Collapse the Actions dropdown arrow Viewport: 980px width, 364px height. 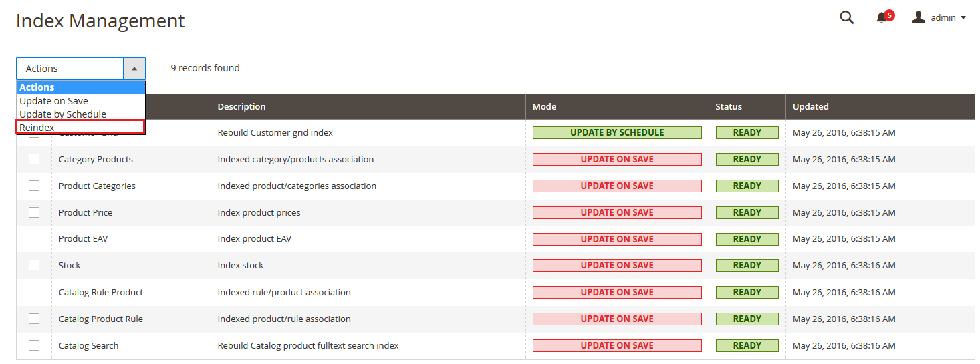pos(134,69)
